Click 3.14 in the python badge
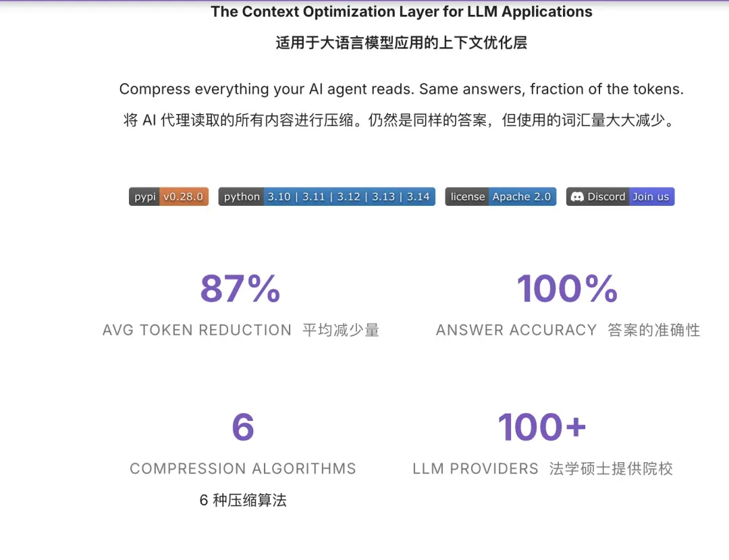Screen dimensions: 729x560 [x=418, y=196]
